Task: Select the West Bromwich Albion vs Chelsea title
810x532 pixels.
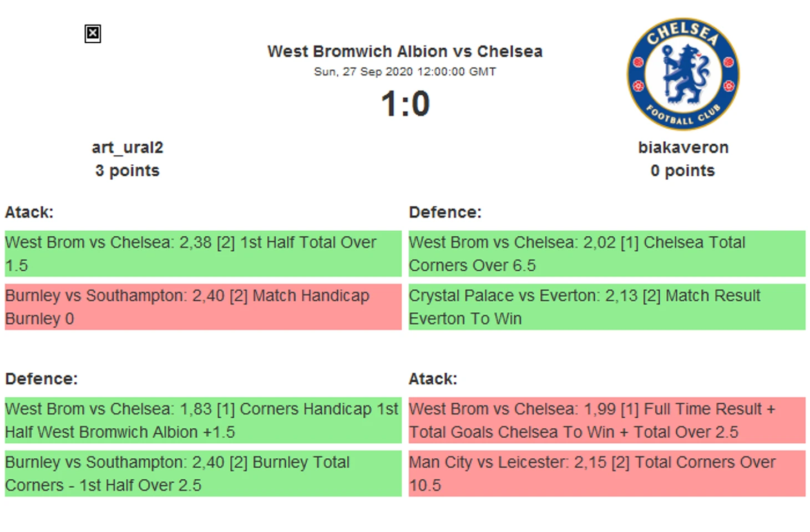Action: coord(405,52)
